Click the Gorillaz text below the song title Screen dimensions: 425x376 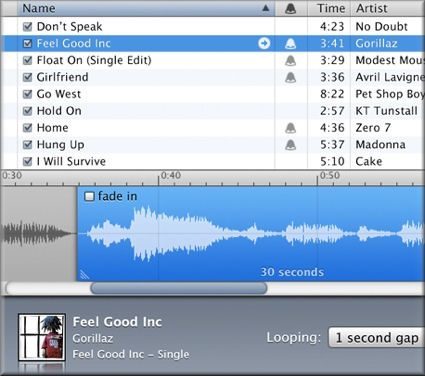coord(93,338)
